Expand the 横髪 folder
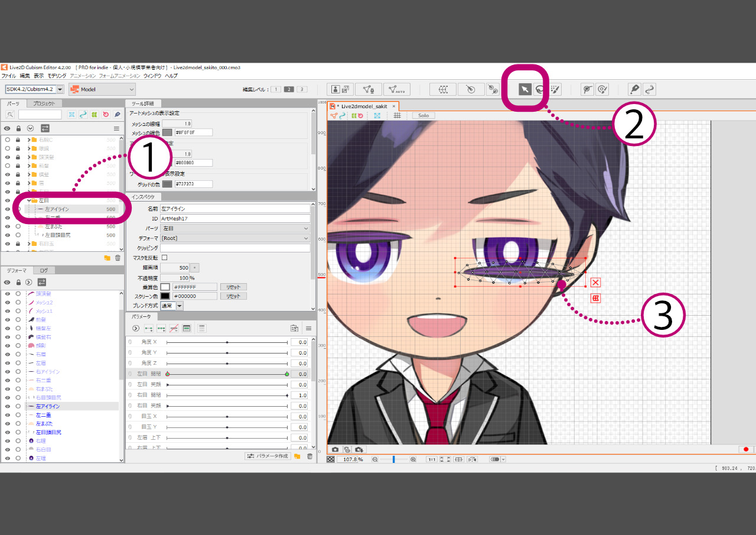The image size is (756, 535). tap(28, 174)
